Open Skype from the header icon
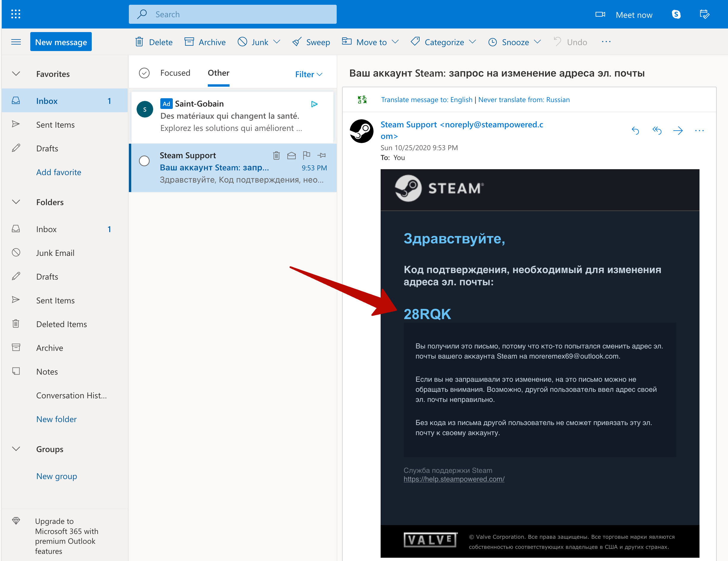 676,14
